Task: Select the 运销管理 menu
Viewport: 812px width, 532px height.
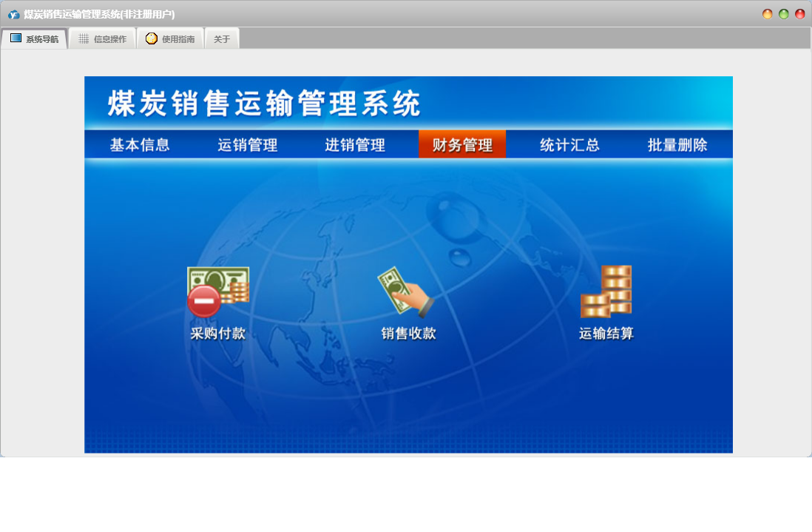Action: [248, 144]
